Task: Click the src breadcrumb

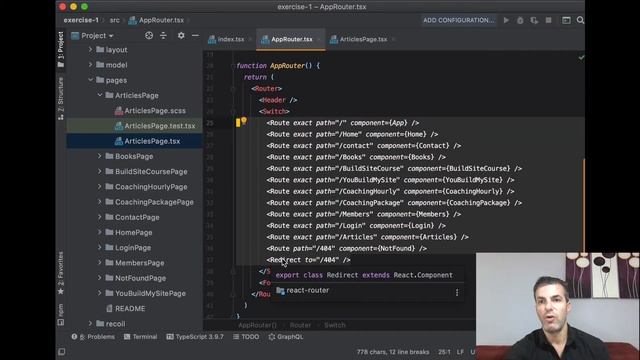Action: pos(115,20)
